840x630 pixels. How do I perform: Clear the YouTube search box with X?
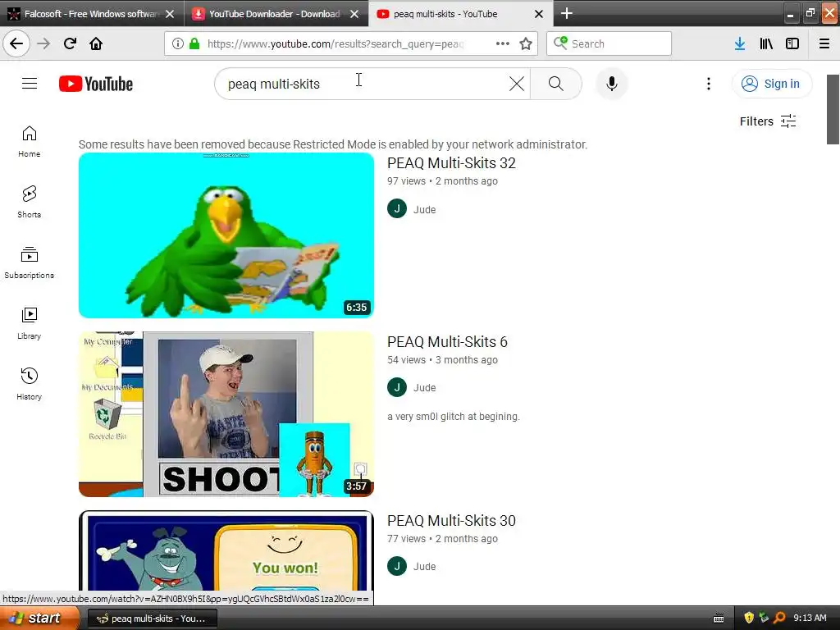click(517, 84)
